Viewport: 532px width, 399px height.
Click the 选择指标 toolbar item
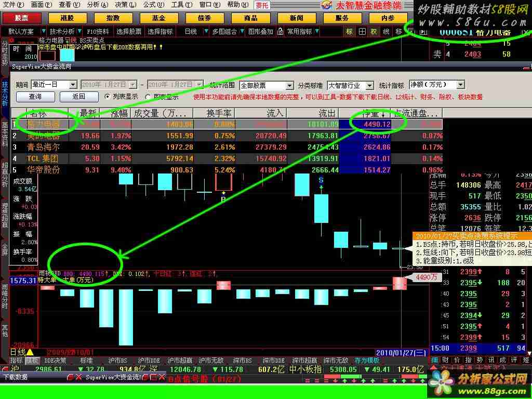click(160, 32)
